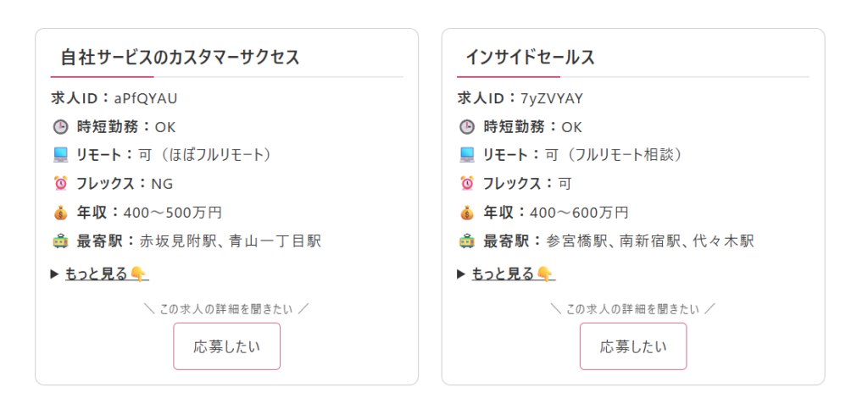Click the train icon beside 赤坂見附駅
Screen dimensions: 868x415
pos(59,241)
